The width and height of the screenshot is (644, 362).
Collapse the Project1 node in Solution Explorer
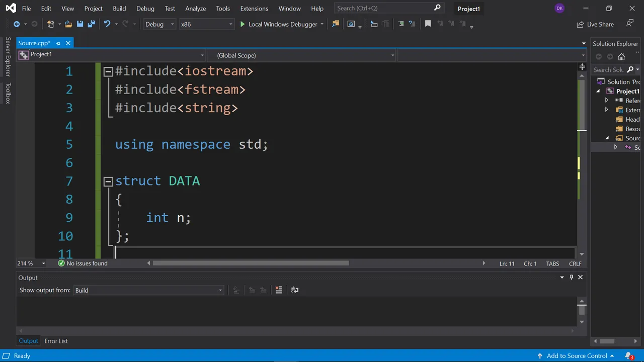point(599,91)
